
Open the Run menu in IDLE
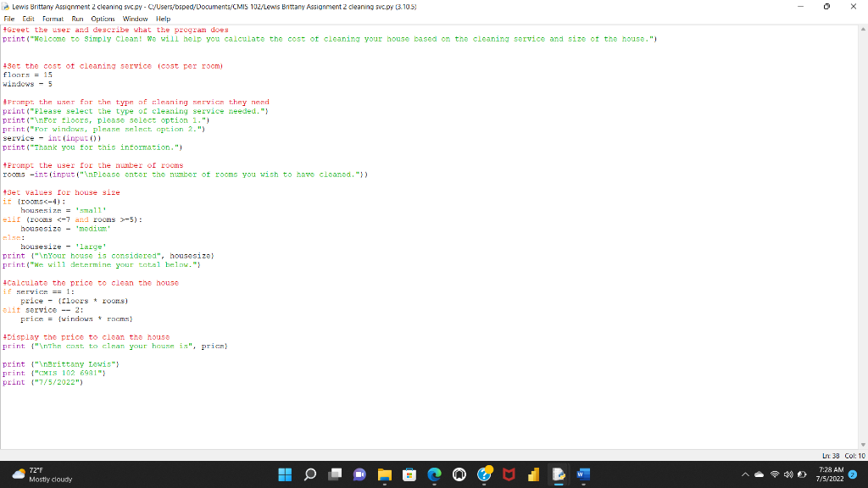[76, 19]
